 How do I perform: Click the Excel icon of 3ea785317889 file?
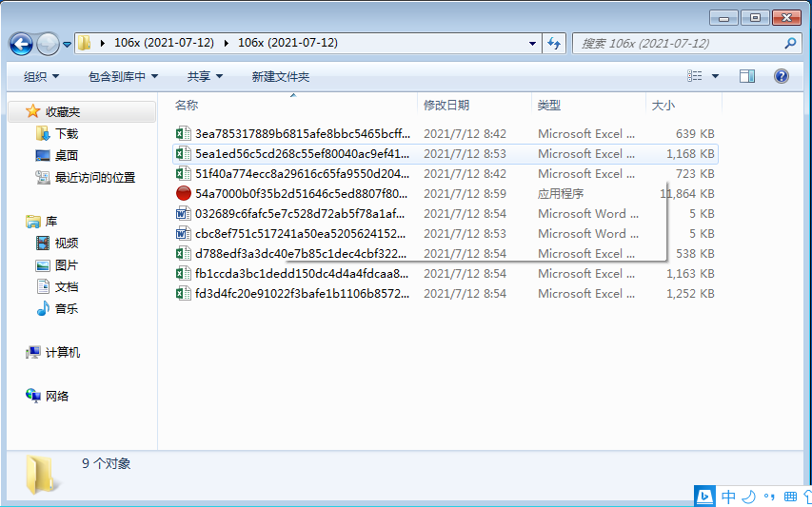184,133
